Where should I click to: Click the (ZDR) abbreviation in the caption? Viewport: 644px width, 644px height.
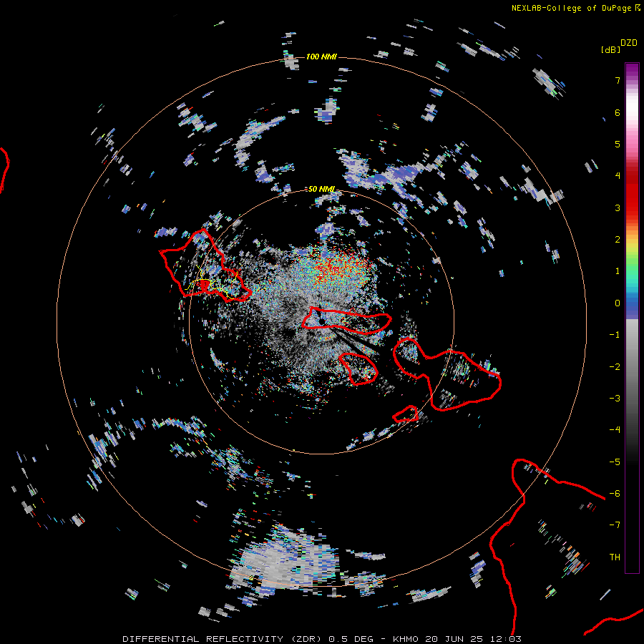tap(307, 639)
